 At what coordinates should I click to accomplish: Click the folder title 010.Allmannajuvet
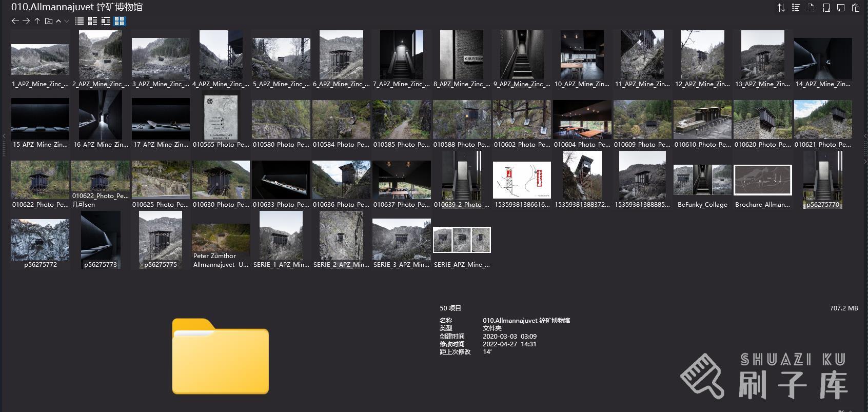coord(77,7)
